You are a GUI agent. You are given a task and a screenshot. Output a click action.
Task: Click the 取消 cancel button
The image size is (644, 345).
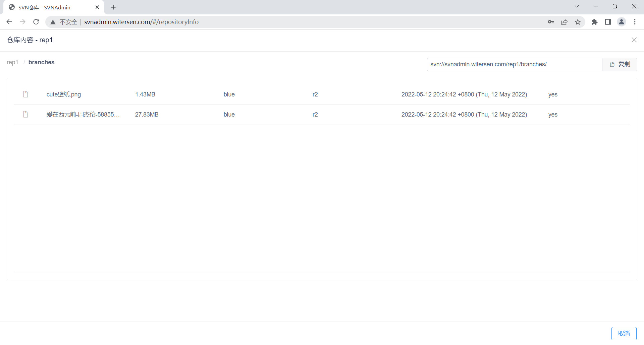tap(624, 333)
